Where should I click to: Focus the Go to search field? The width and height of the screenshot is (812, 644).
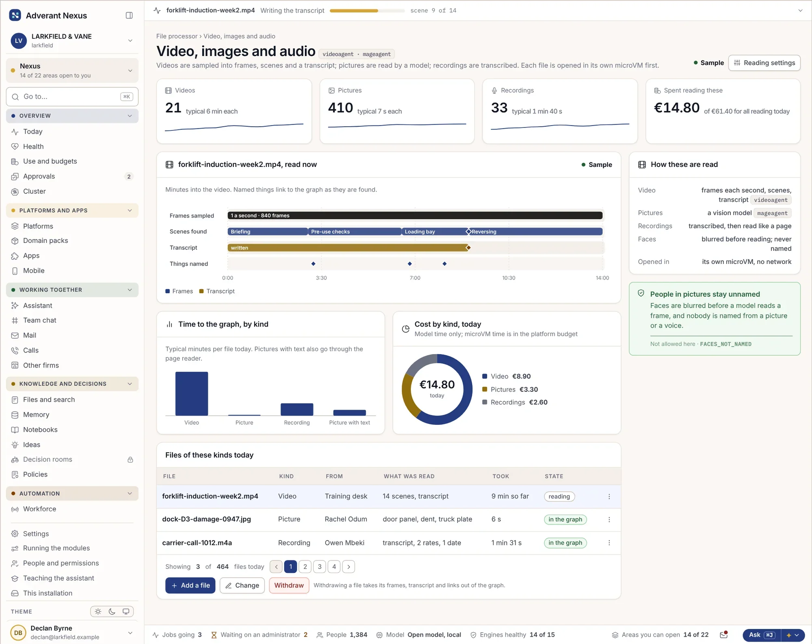pyautogui.click(x=72, y=97)
